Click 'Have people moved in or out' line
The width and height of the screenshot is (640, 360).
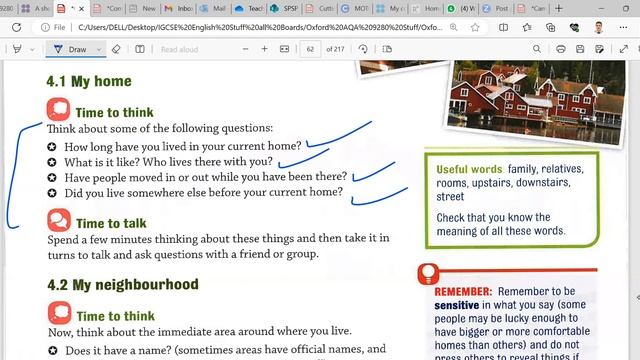(205, 177)
